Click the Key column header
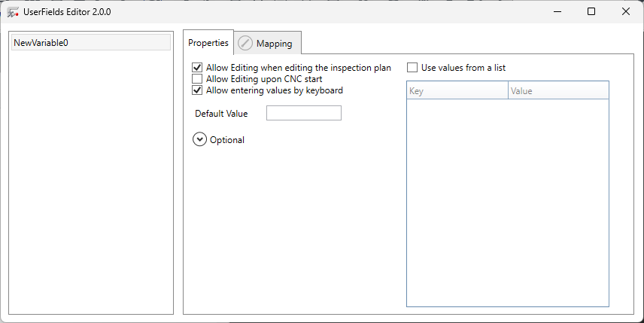The width and height of the screenshot is (644, 323). 457,91
